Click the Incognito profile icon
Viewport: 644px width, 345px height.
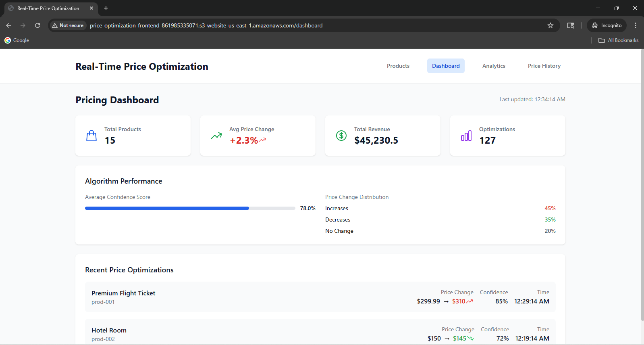607,25
